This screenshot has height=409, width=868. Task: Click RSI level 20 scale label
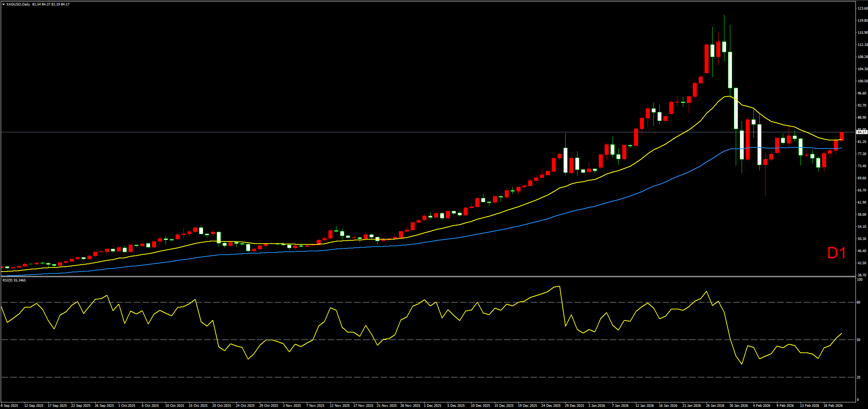click(x=858, y=377)
